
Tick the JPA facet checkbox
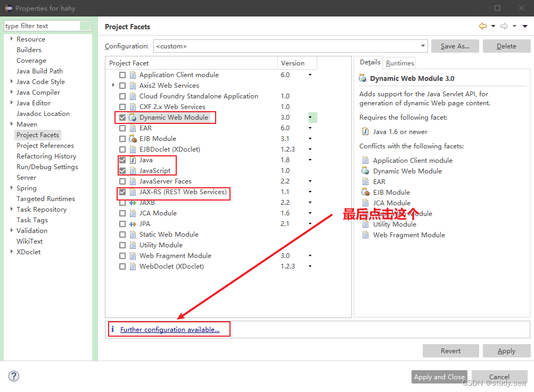[x=122, y=224]
